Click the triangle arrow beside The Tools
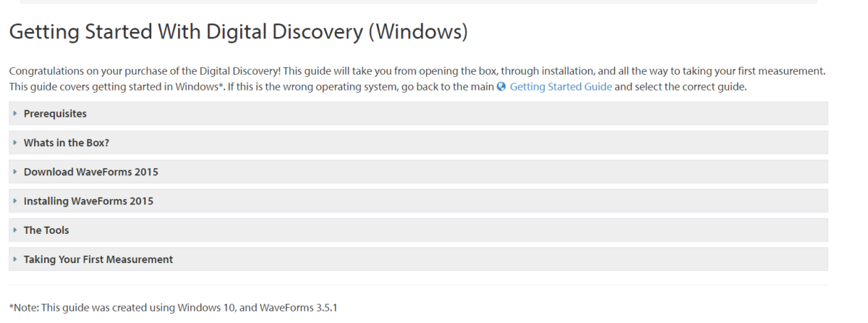 (x=15, y=230)
